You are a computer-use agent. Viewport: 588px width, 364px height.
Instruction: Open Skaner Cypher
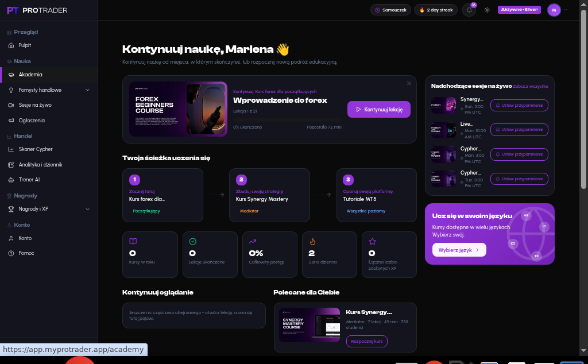(49, 149)
